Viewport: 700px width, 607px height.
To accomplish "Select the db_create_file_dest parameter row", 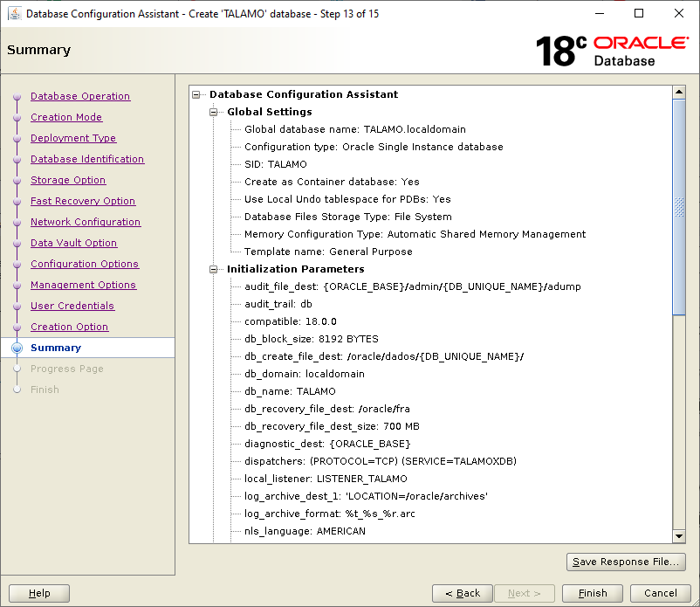I will pos(384,356).
